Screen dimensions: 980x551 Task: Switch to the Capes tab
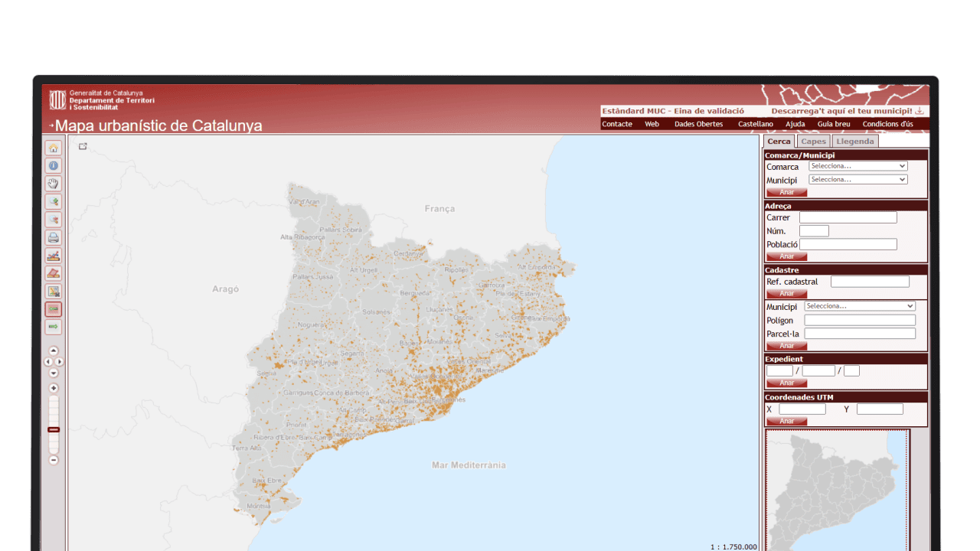point(813,142)
